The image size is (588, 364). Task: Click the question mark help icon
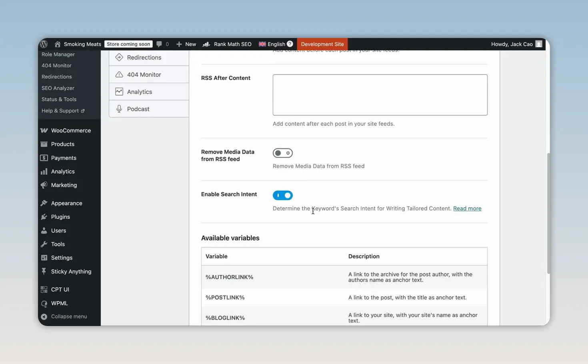290,44
